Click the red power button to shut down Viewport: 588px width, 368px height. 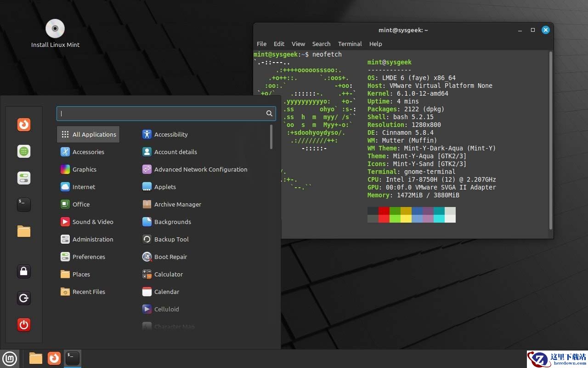coord(24,325)
